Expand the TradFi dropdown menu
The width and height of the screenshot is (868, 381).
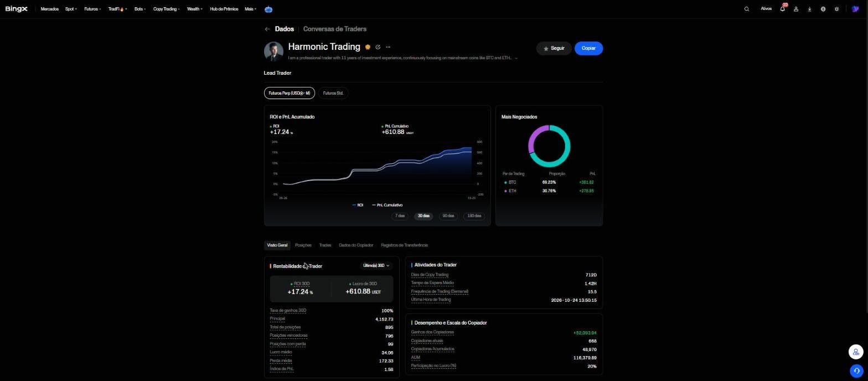117,9
